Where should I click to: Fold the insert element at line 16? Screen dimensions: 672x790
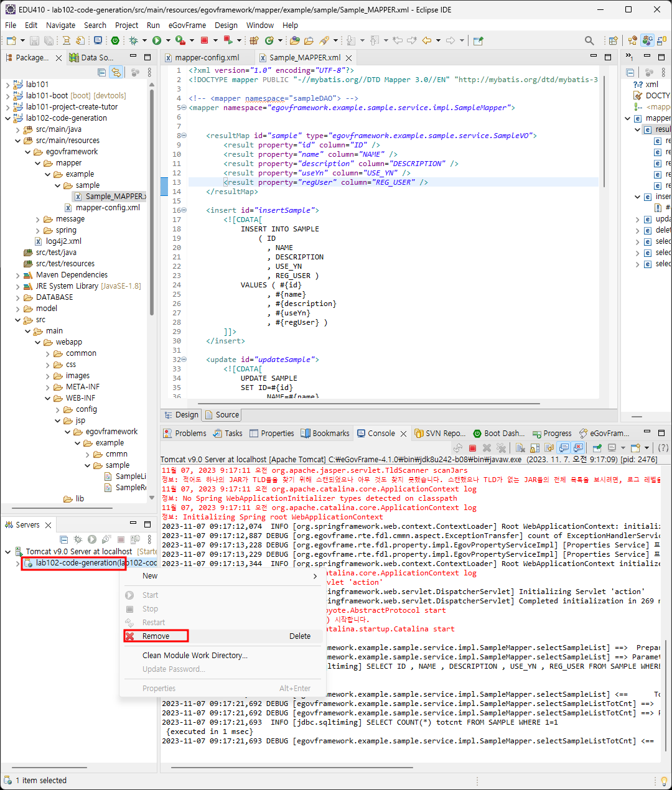pos(184,210)
